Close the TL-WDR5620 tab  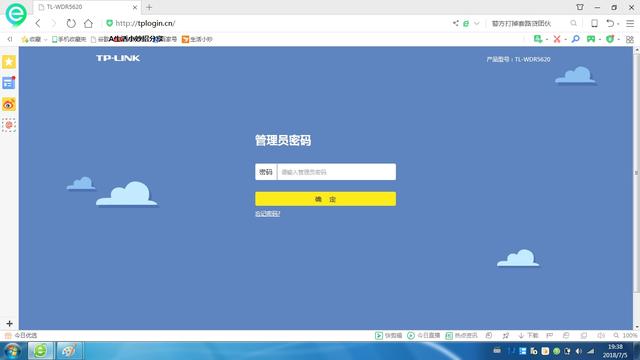(135, 7)
